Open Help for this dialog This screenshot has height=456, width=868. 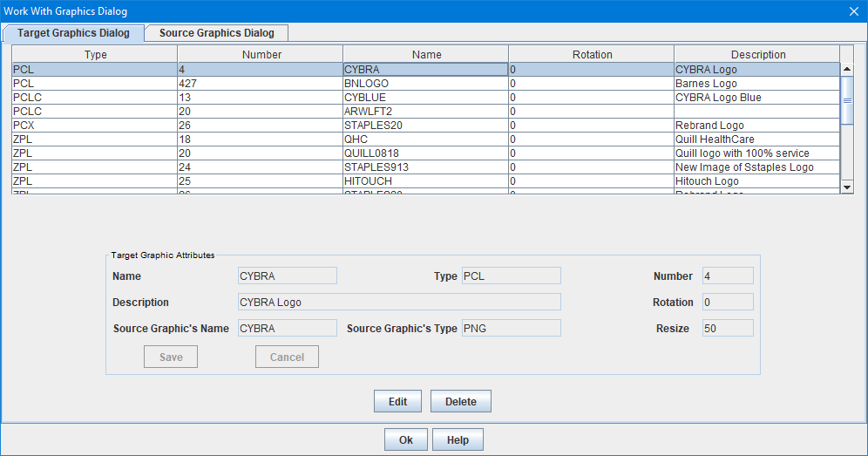[458, 440]
